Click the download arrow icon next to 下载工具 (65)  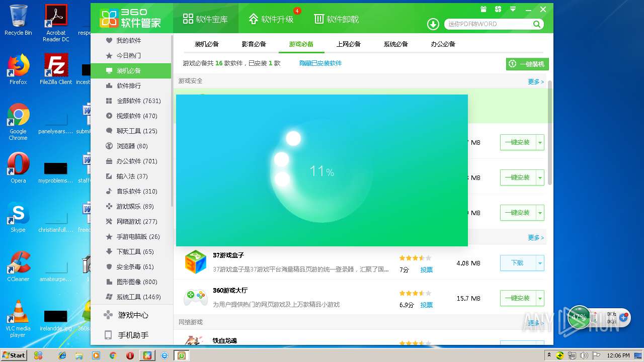(109, 251)
